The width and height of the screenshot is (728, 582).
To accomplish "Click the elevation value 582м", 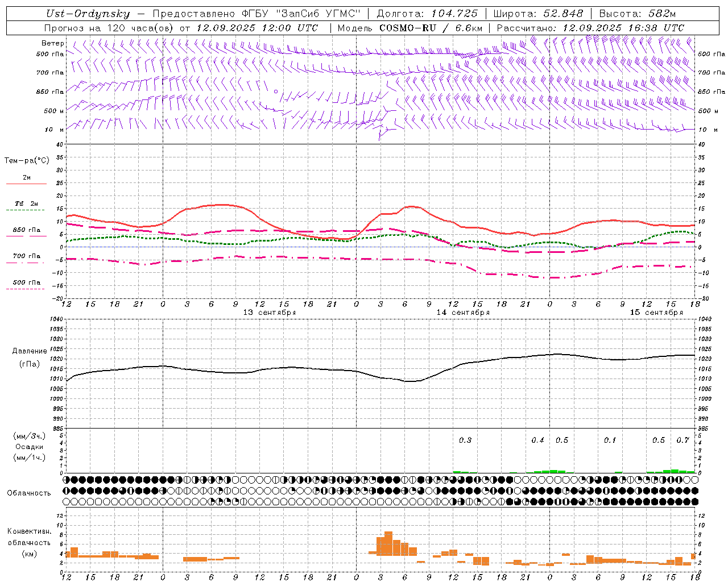I will tap(661, 14).
